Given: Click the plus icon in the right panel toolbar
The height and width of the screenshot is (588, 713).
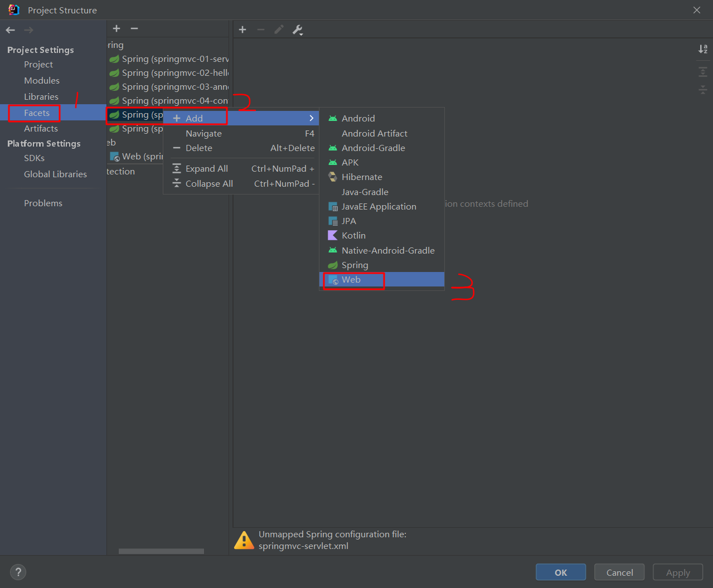Looking at the screenshot, I should [x=242, y=30].
